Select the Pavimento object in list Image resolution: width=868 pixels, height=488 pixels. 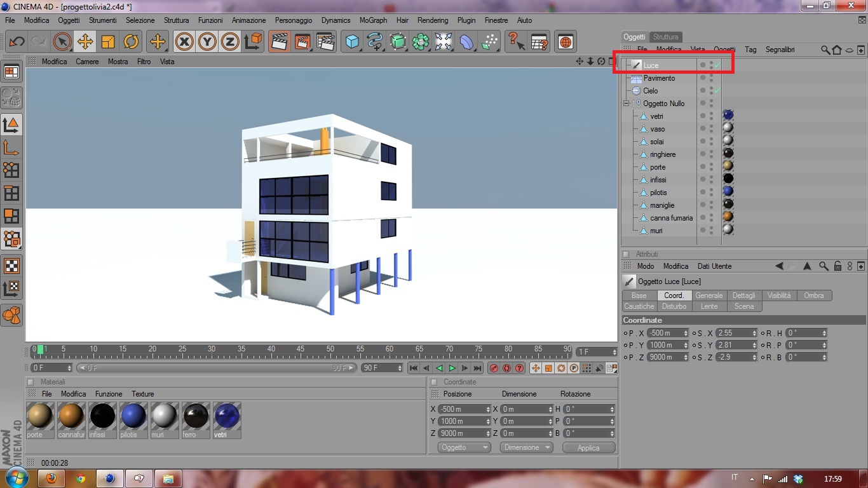659,78
